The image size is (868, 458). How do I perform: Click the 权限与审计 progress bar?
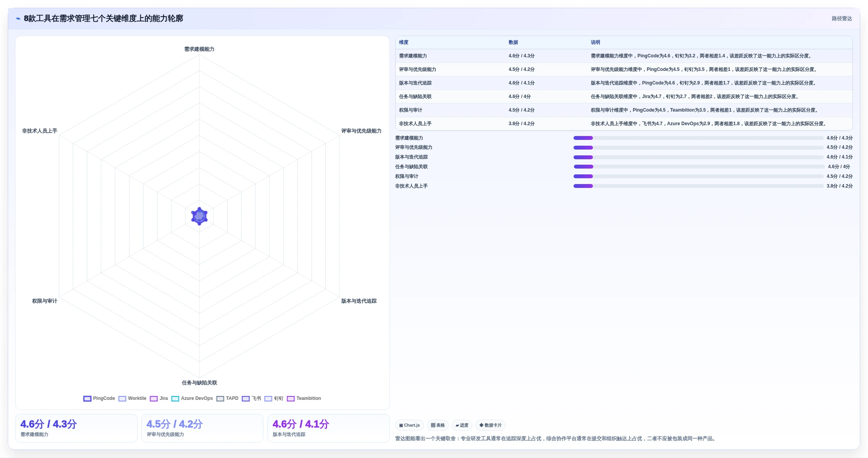698,176
